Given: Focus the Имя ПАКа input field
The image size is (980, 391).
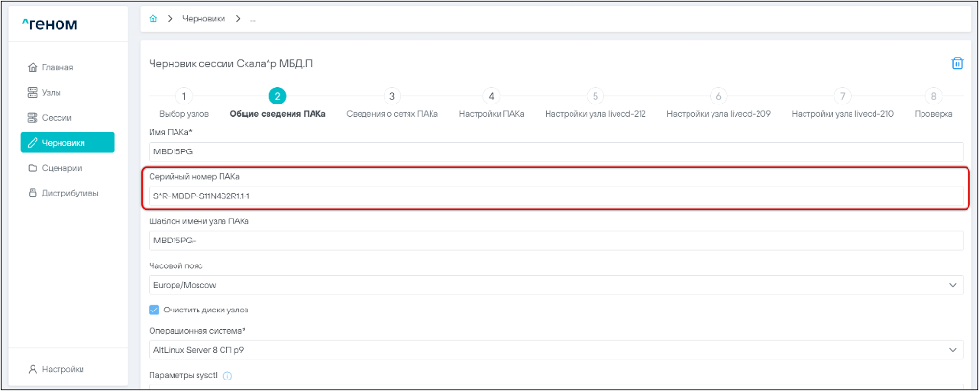Looking at the screenshot, I should click(x=556, y=152).
